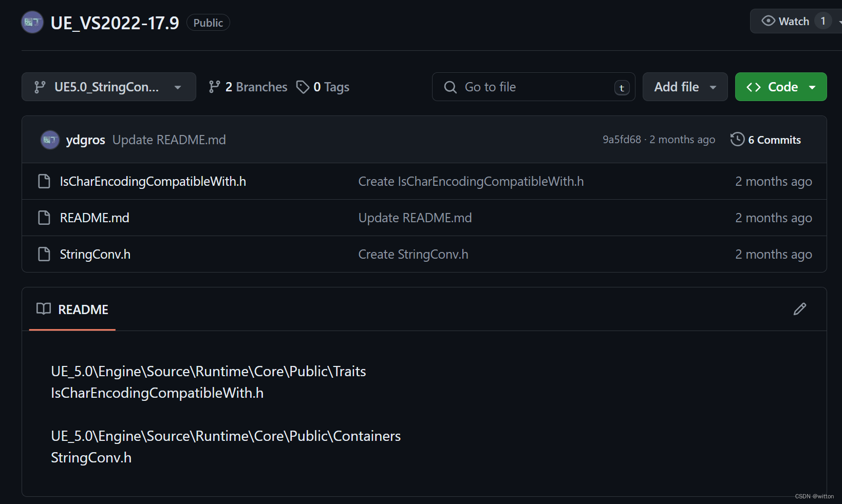
Task: Open the StringConv.h file
Action: coord(95,255)
